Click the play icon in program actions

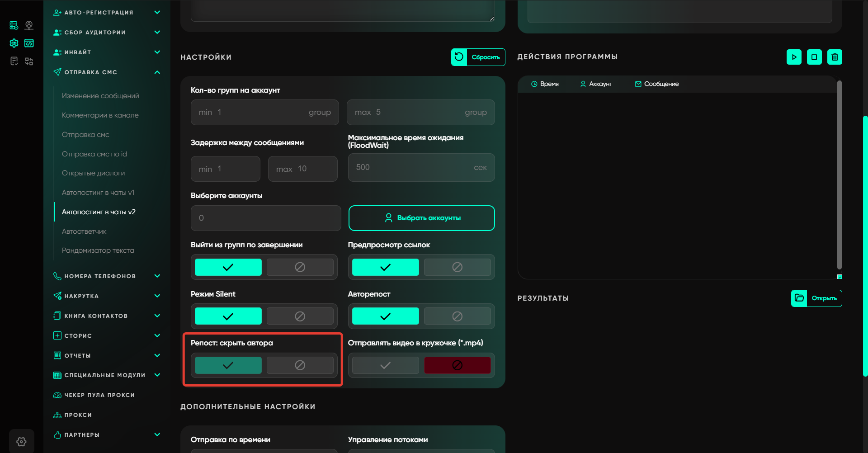[x=794, y=57]
